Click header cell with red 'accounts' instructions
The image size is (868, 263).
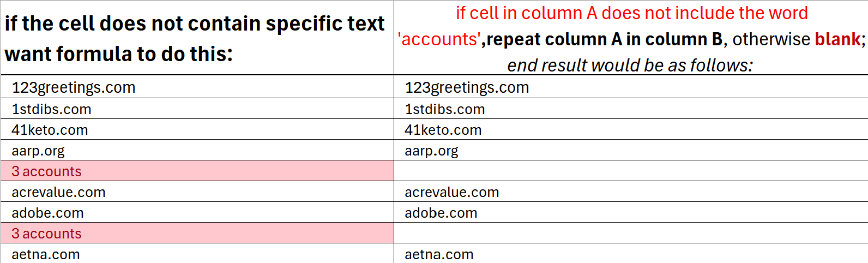[x=631, y=38]
